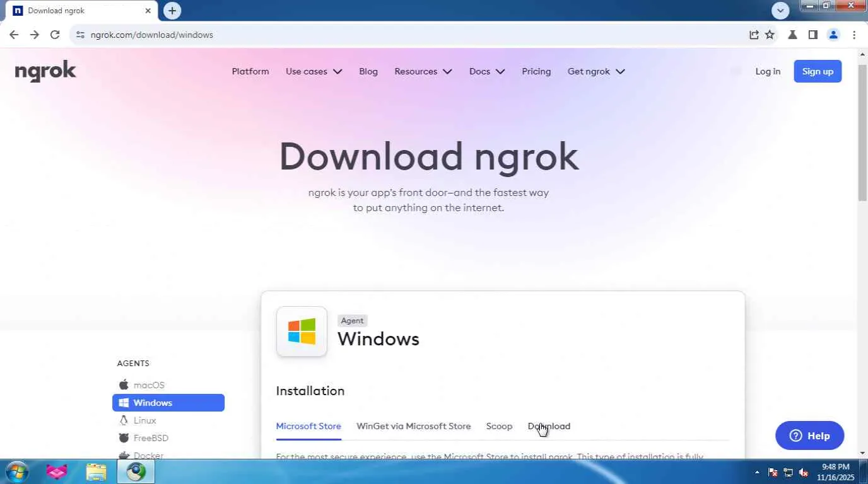Screen dimensions: 868x484
Task: Click the "Installation" heading
Action: [x=310, y=391]
